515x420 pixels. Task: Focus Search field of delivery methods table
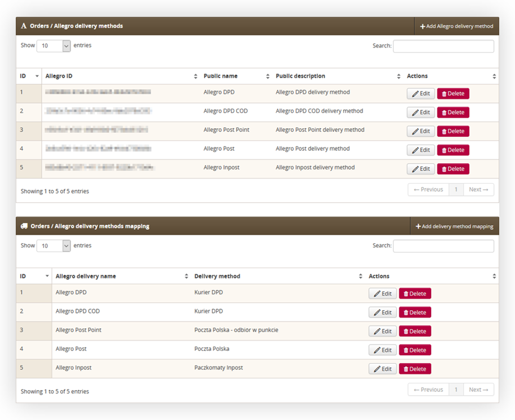[443, 46]
